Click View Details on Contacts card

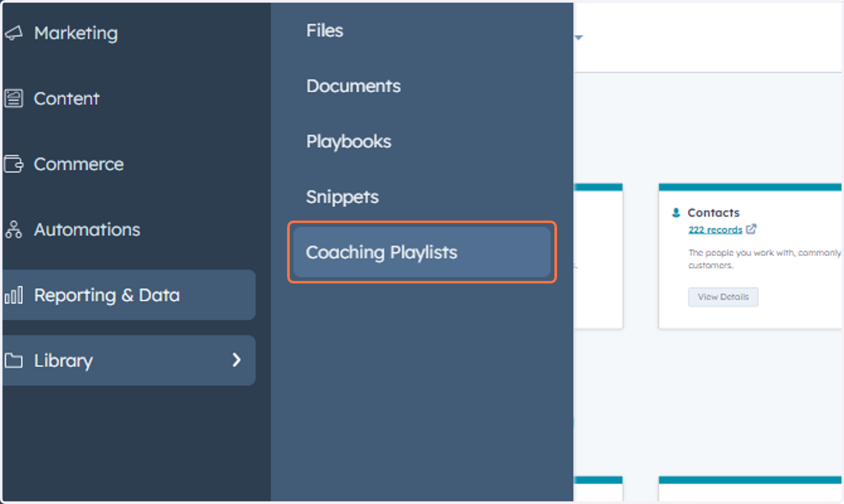[x=723, y=297]
